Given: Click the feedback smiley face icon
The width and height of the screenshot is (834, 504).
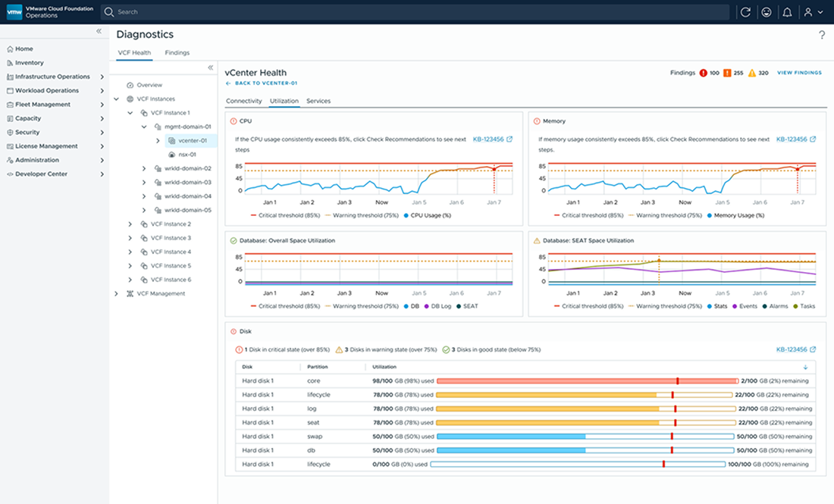Looking at the screenshot, I should coord(767,12).
